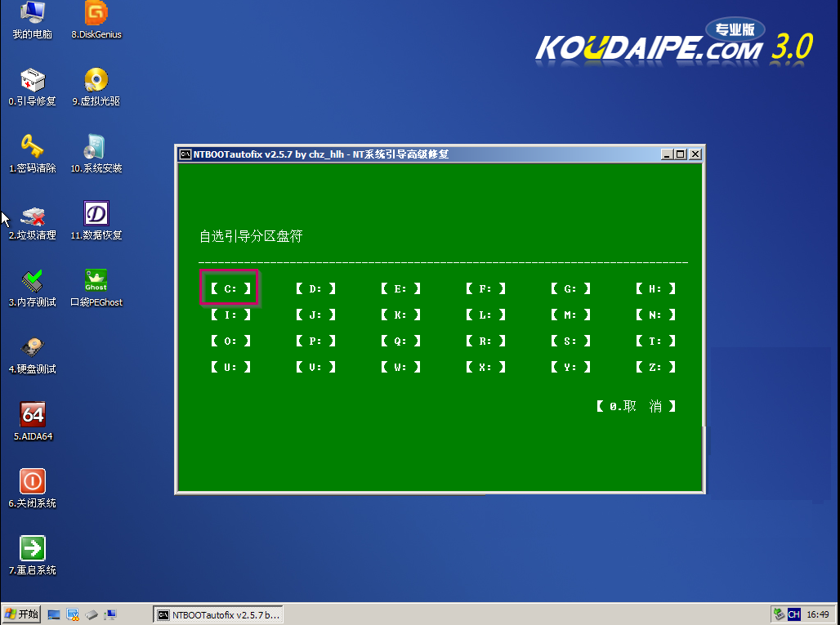Open the AIDA64 desktop icon
The image size is (840, 625).
pyautogui.click(x=33, y=415)
